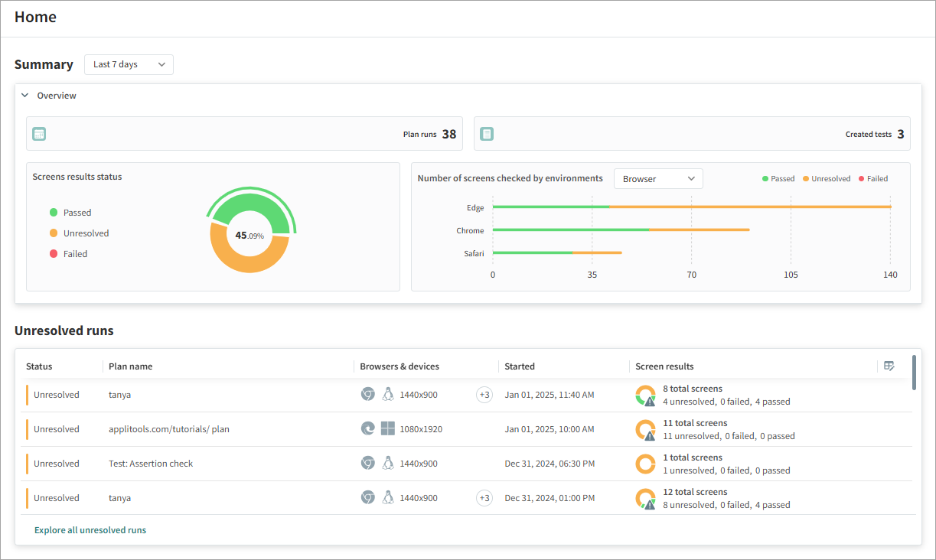Click the Created tests document icon
The height and width of the screenshot is (560, 936).
(487, 134)
